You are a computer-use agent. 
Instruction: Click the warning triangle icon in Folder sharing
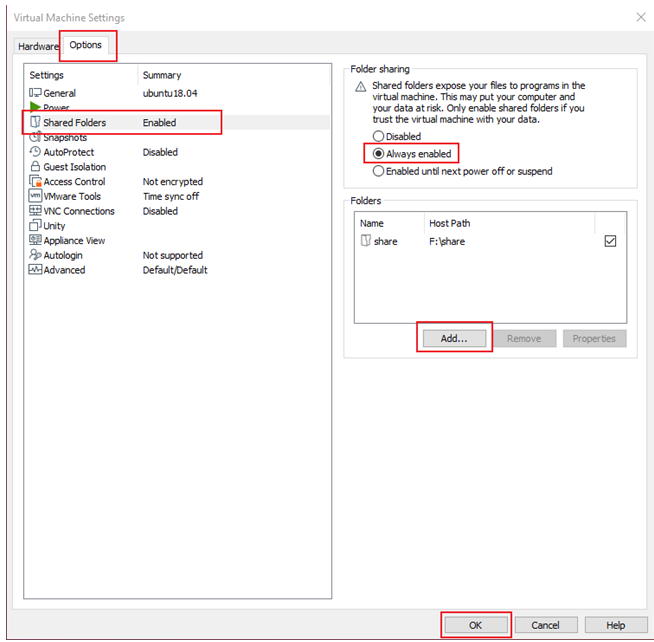(360, 87)
